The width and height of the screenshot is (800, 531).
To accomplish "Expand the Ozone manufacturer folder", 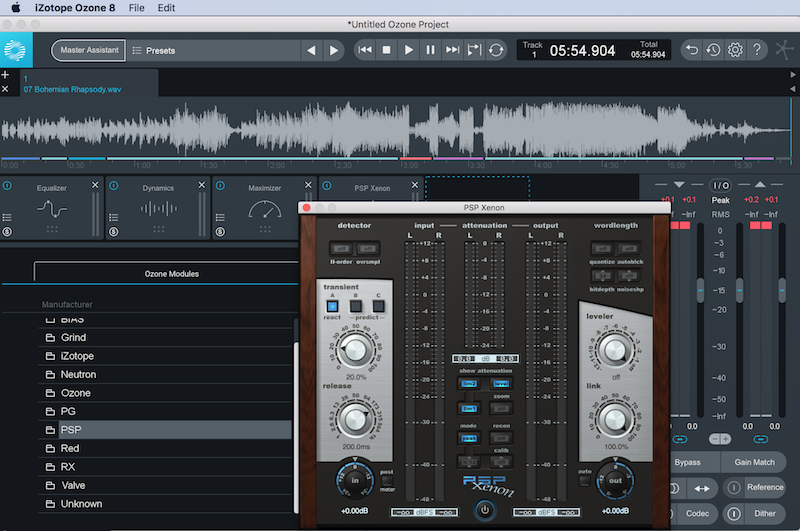I will [164, 393].
